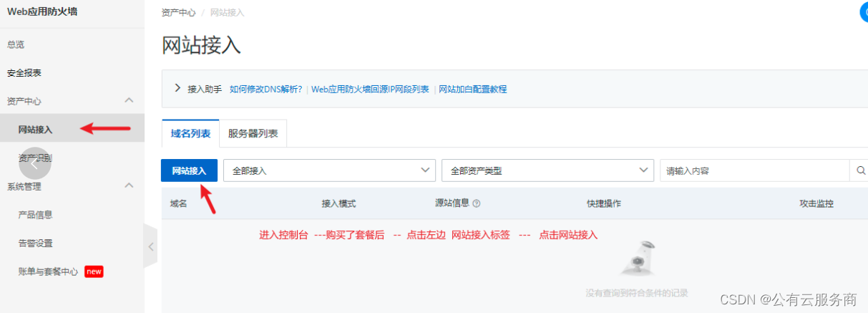
Task: Select 网站接入 in the sidebar
Action: 36,130
